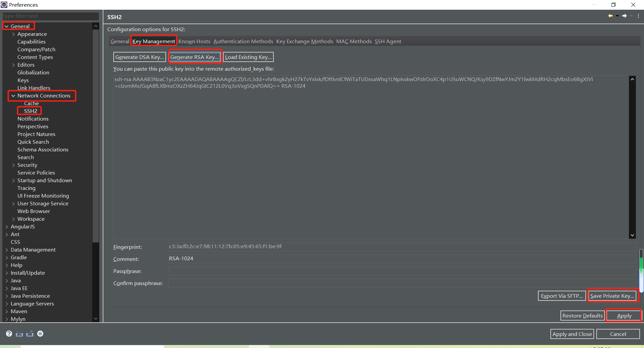
Task: Expand the Java EE category
Action: click(x=7, y=288)
